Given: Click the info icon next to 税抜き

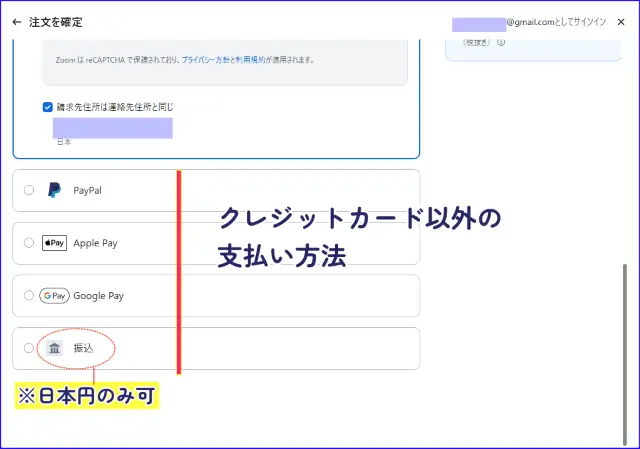Looking at the screenshot, I should coord(501,42).
